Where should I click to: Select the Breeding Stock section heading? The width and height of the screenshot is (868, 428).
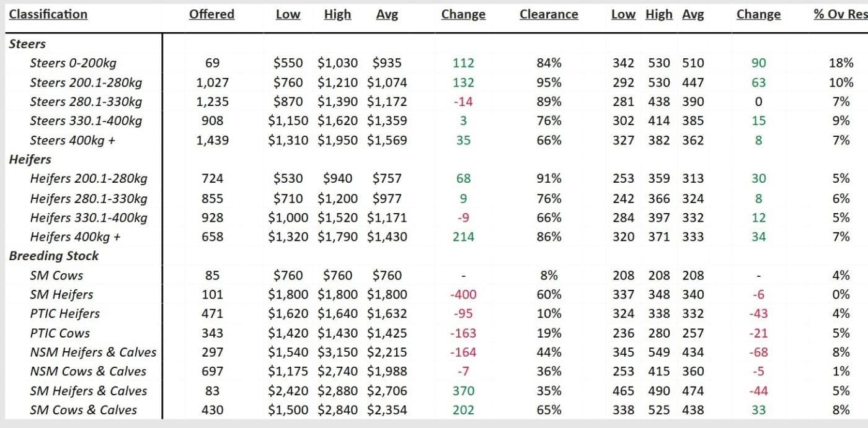pos(54,256)
